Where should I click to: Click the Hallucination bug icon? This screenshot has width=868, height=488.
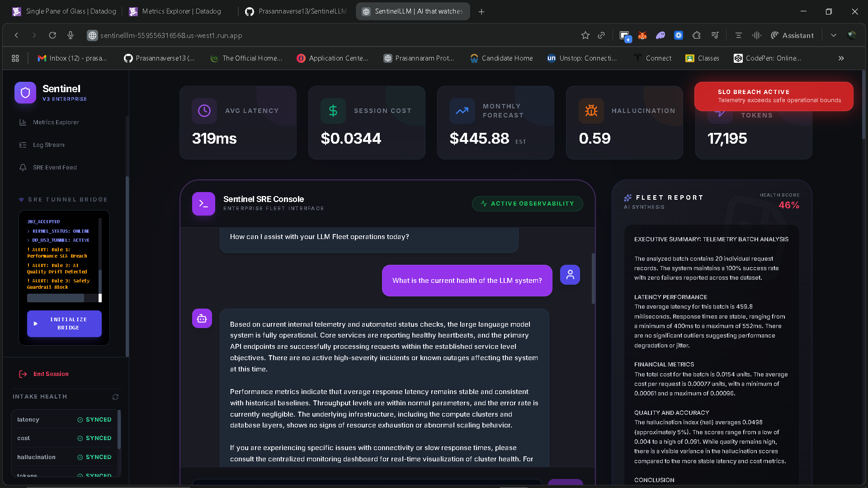(x=591, y=111)
